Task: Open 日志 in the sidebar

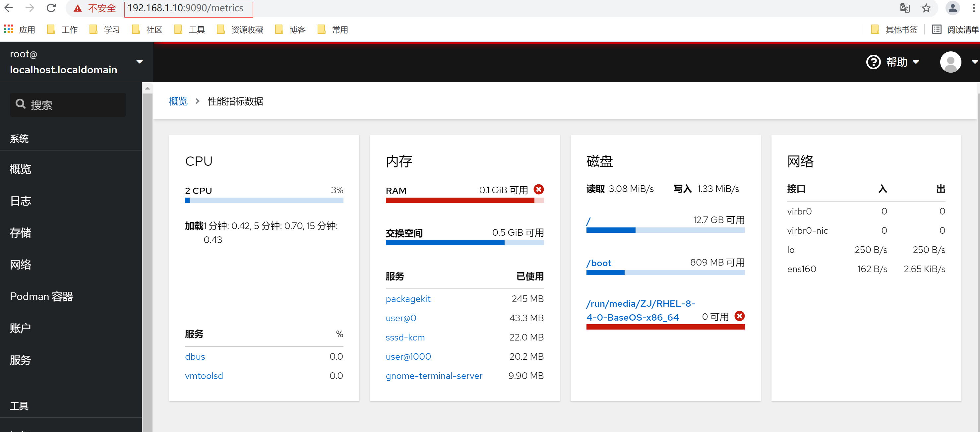Action: pyautogui.click(x=21, y=201)
